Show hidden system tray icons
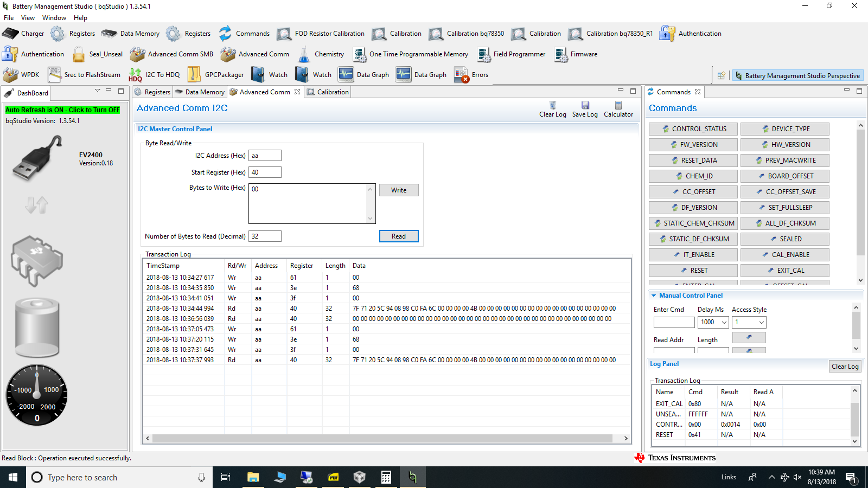This screenshot has width=868, height=488. (771, 477)
